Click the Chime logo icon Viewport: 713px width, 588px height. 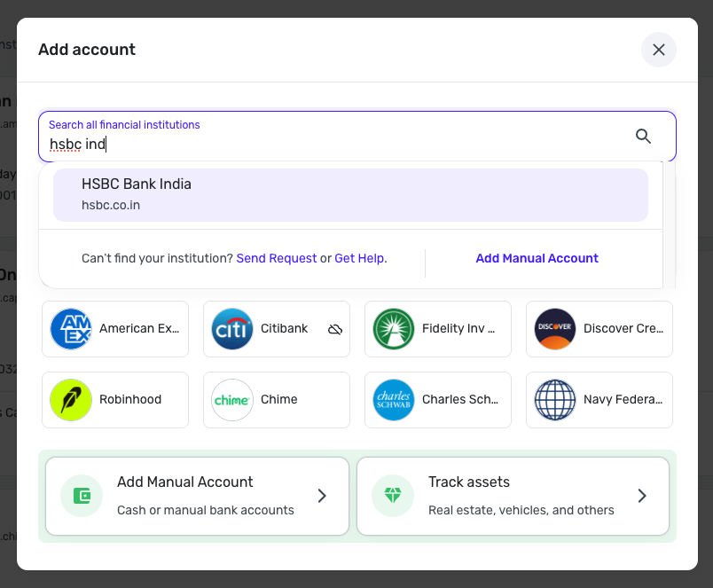pos(232,400)
